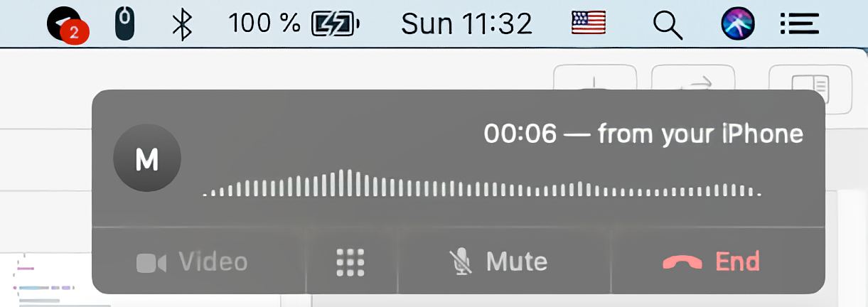Image resolution: width=868 pixels, height=307 pixels.
Task: Open the call keypad grid icon
Action: coord(350,262)
